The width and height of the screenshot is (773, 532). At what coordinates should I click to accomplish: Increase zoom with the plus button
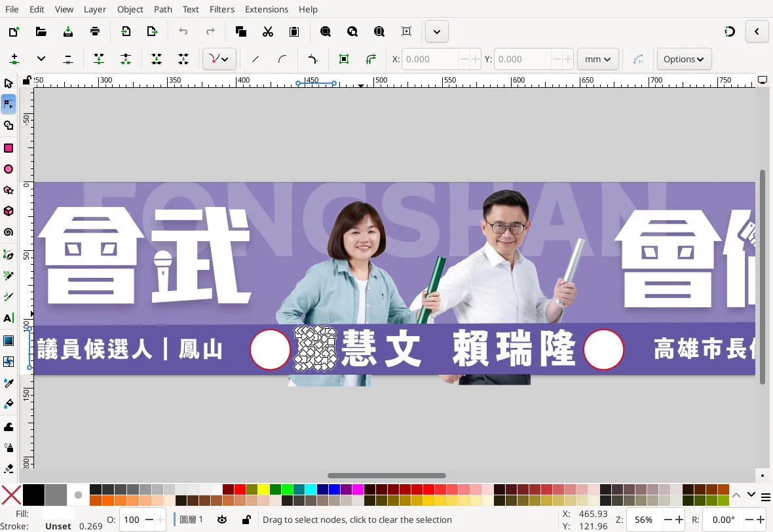point(679,520)
